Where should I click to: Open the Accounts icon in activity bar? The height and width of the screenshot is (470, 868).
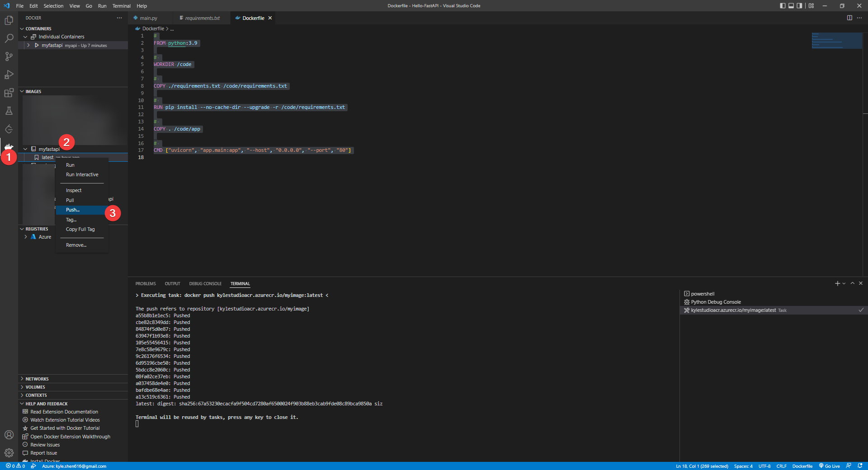tap(9, 435)
